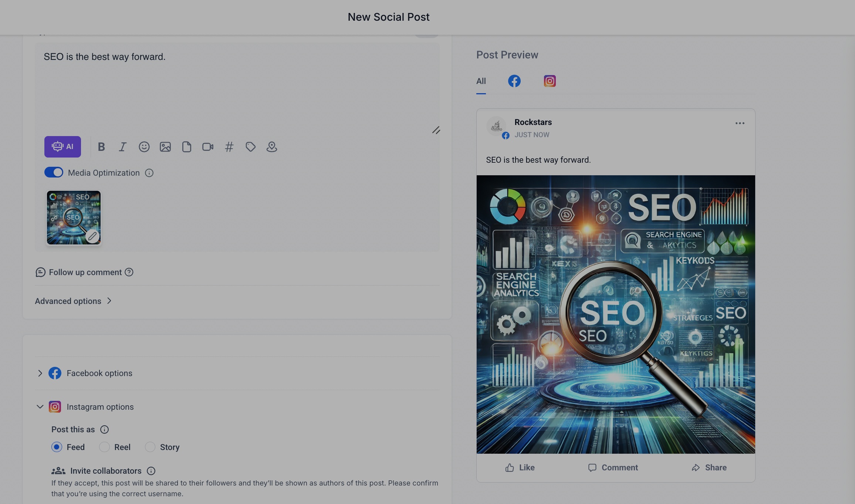Add a video to the post
The height and width of the screenshot is (504, 855).
point(208,147)
